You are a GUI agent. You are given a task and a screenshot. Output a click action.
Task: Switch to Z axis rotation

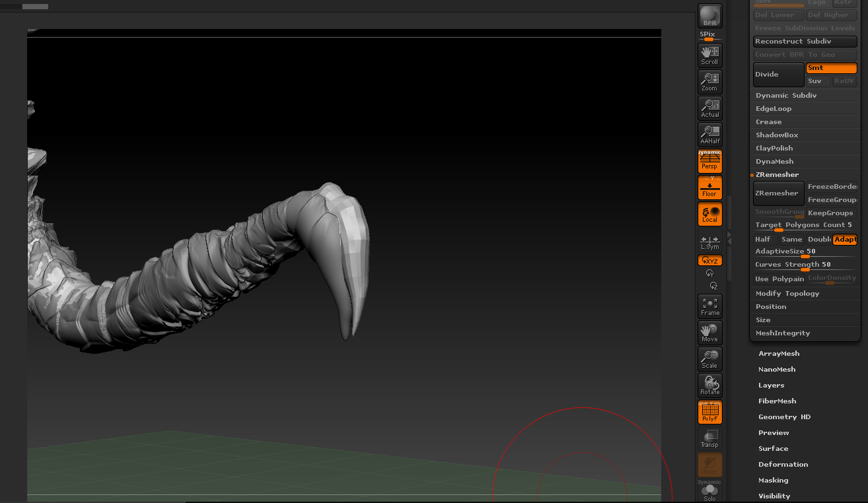point(713,285)
